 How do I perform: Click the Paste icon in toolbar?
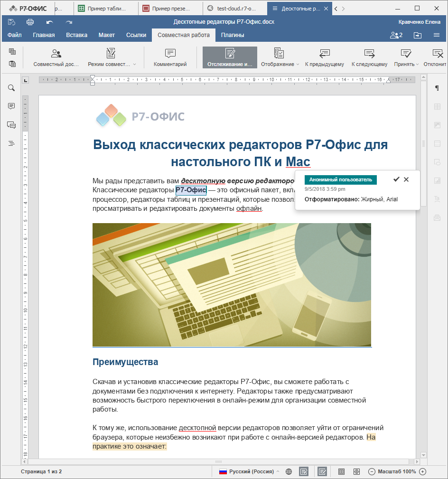[x=12, y=64]
